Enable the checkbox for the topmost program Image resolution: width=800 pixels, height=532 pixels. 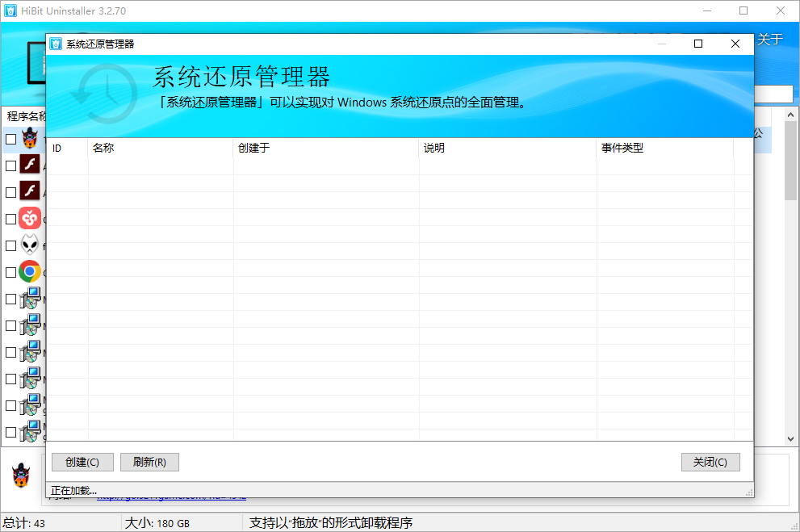coord(11,137)
